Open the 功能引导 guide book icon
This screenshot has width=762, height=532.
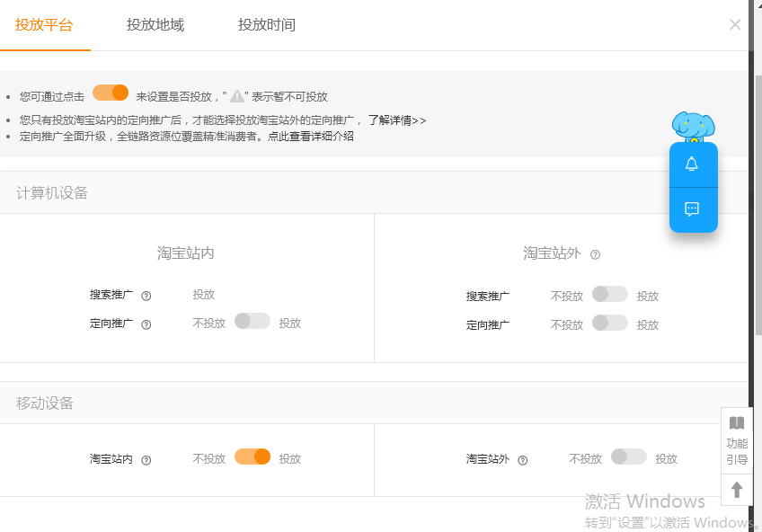coord(737,422)
